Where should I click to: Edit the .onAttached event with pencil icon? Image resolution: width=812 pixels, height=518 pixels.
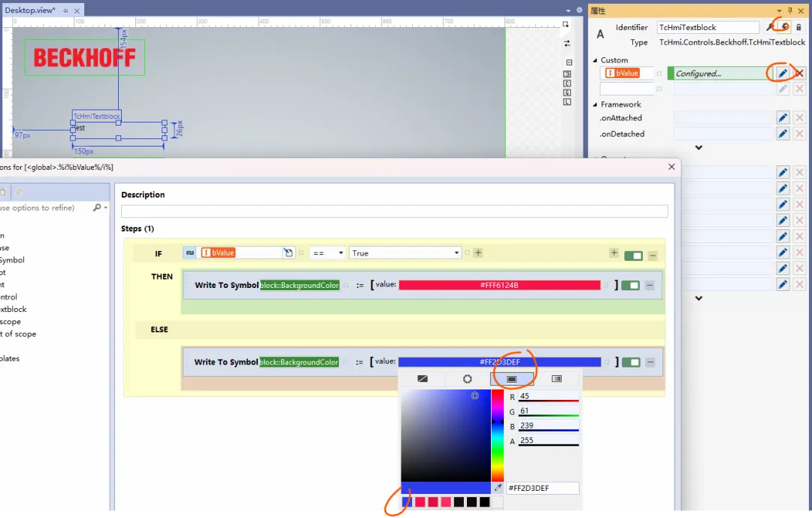(783, 117)
